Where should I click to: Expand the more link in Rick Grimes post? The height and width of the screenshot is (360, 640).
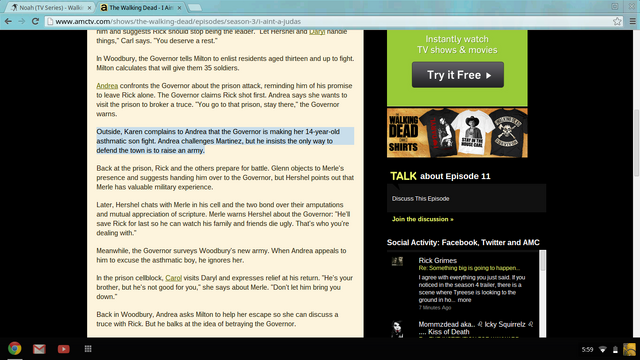coord(464,300)
